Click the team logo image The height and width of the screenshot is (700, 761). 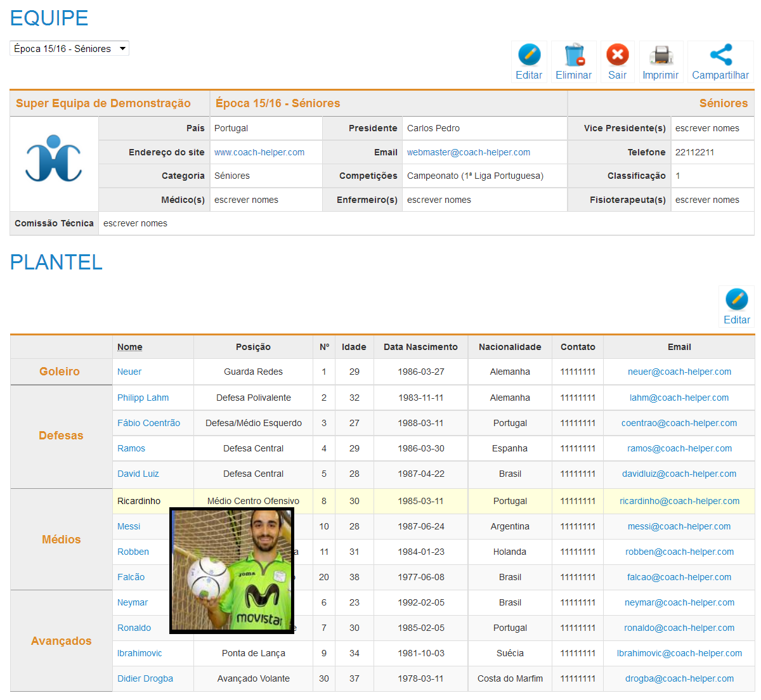(54, 159)
